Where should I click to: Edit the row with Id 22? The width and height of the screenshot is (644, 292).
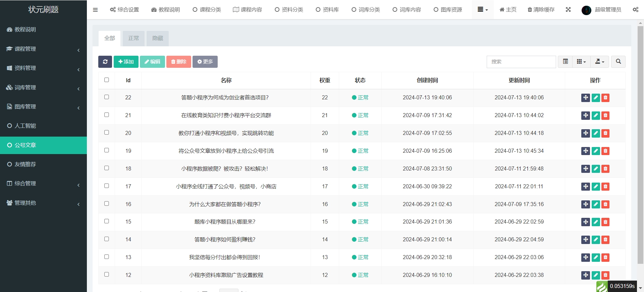596,98
